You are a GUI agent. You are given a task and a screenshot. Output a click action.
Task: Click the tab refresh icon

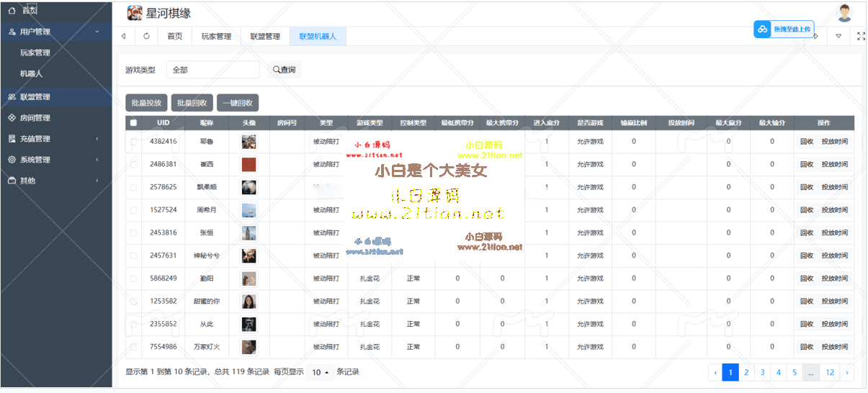pos(147,36)
